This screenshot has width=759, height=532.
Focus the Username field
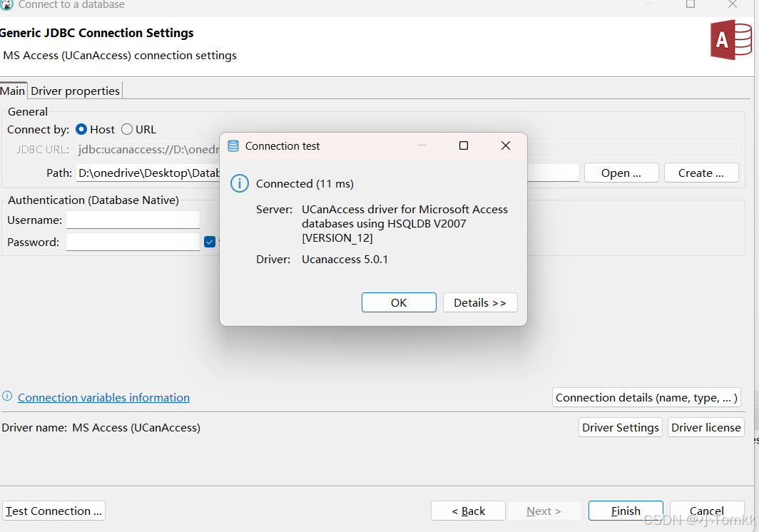(x=133, y=220)
